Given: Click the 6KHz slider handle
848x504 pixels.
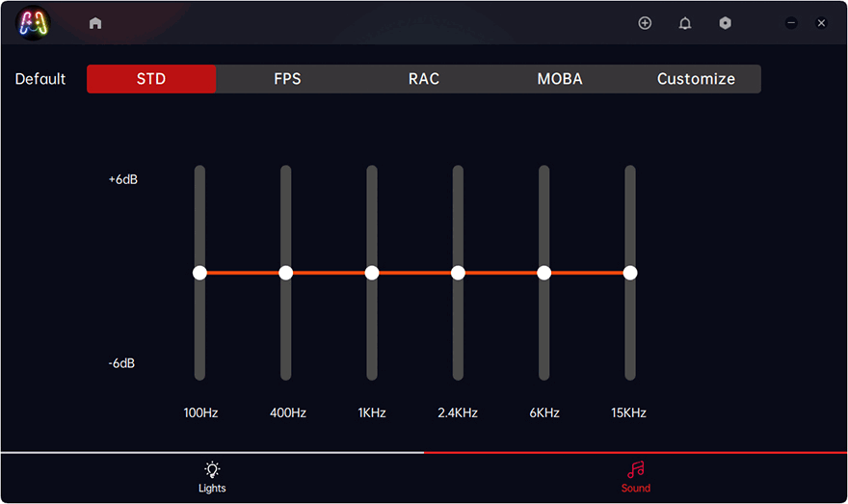Looking at the screenshot, I should 543,273.
